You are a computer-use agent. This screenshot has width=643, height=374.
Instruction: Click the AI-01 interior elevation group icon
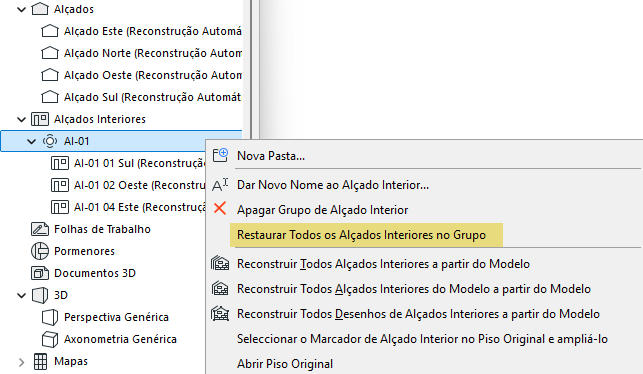point(50,141)
